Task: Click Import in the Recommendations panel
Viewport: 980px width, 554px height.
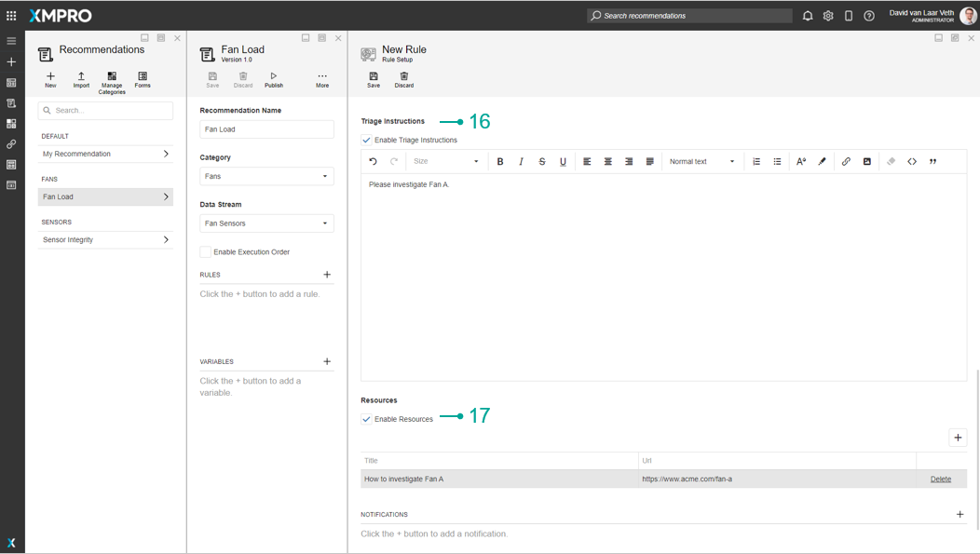Action: (x=81, y=80)
